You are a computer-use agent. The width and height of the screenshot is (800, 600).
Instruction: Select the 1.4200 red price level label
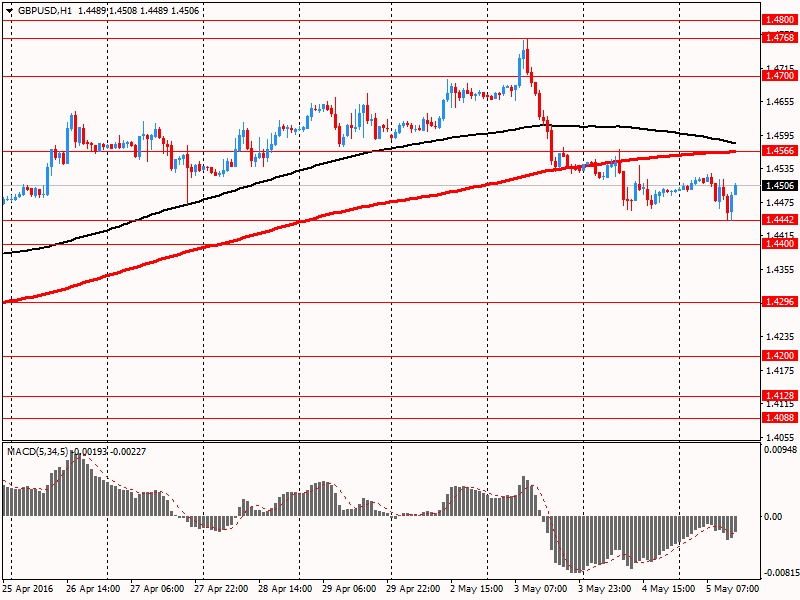780,356
